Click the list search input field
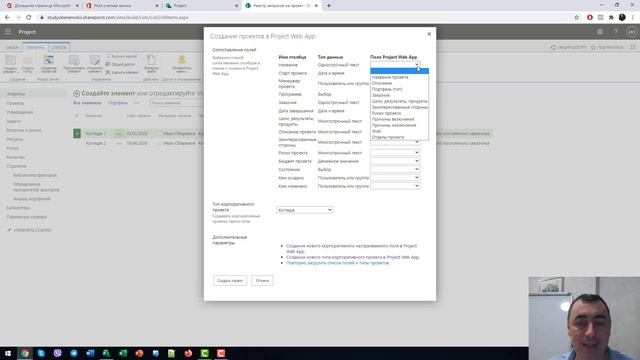640x360 pixels. pyautogui.click(x=176, y=103)
